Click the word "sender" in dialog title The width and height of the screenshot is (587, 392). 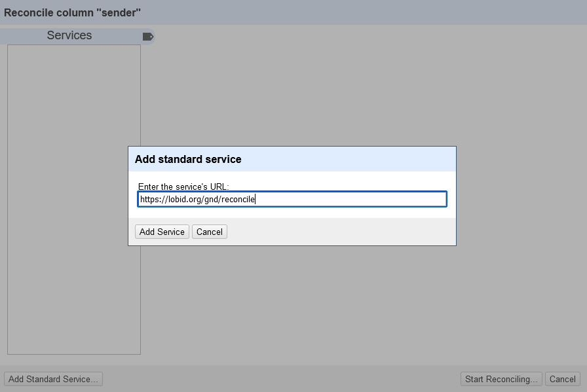click(120, 12)
